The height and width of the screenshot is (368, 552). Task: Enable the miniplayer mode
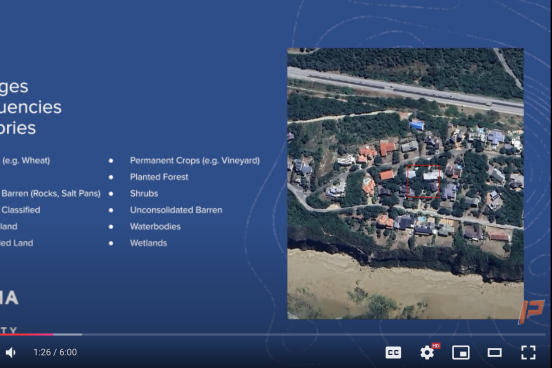(460, 353)
